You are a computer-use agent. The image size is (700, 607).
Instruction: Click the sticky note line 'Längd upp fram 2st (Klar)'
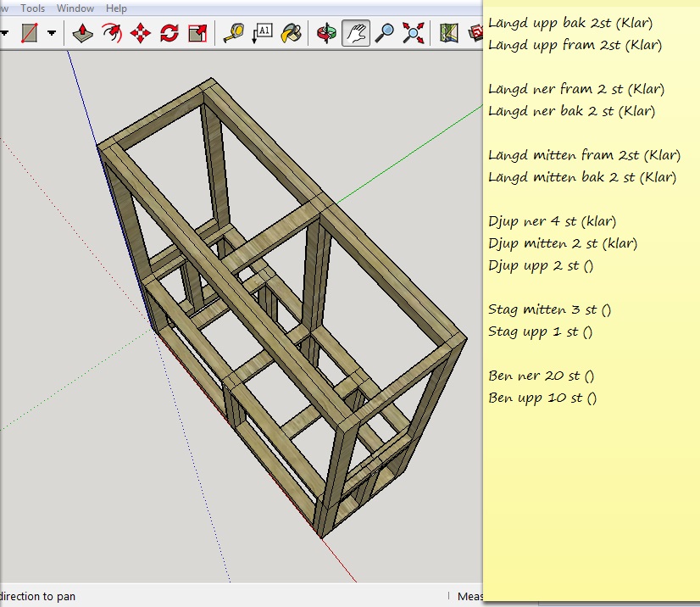click(x=575, y=45)
